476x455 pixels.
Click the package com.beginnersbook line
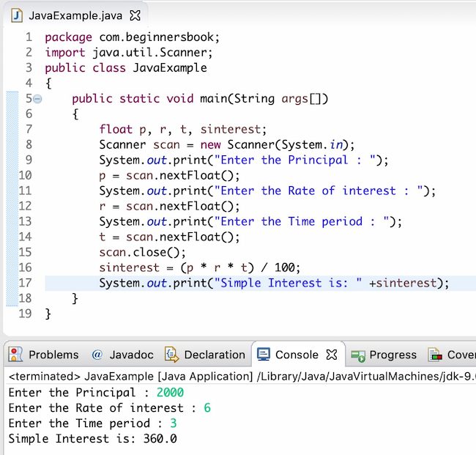pyautogui.click(x=132, y=37)
